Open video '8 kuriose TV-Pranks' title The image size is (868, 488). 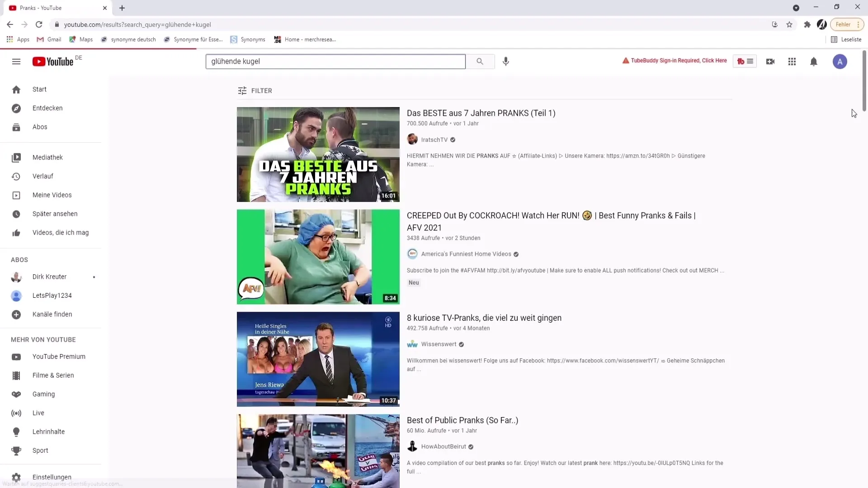(484, 318)
